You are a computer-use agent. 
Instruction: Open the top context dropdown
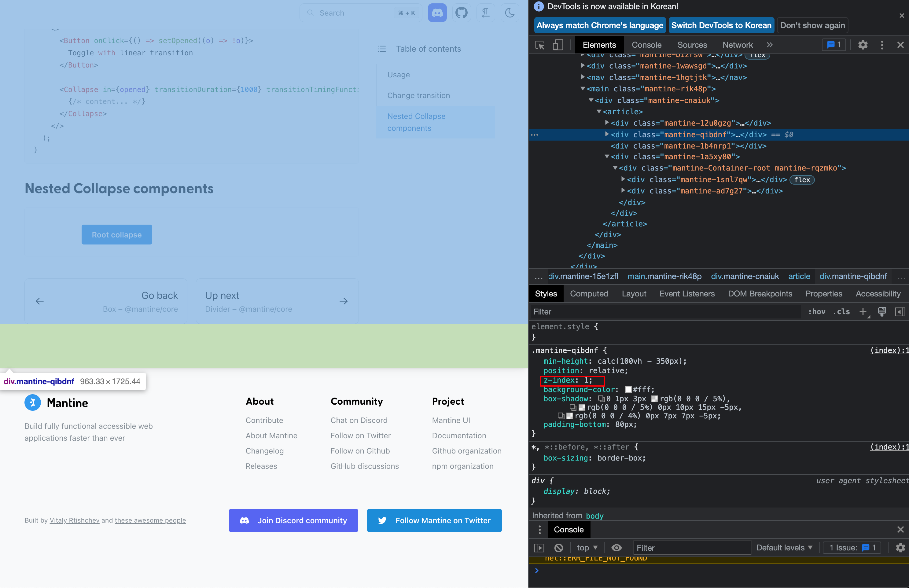(587, 548)
